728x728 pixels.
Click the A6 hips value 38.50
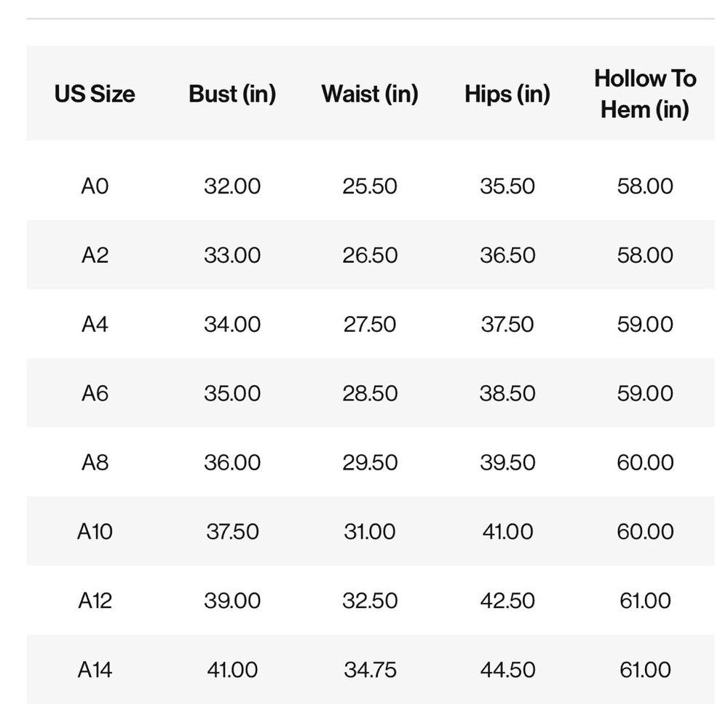tap(507, 393)
